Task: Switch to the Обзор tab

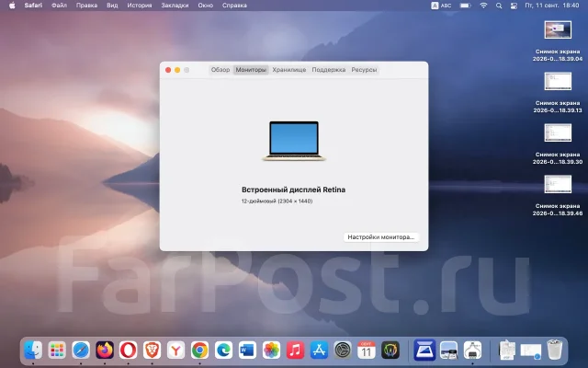Action: (220, 70)
